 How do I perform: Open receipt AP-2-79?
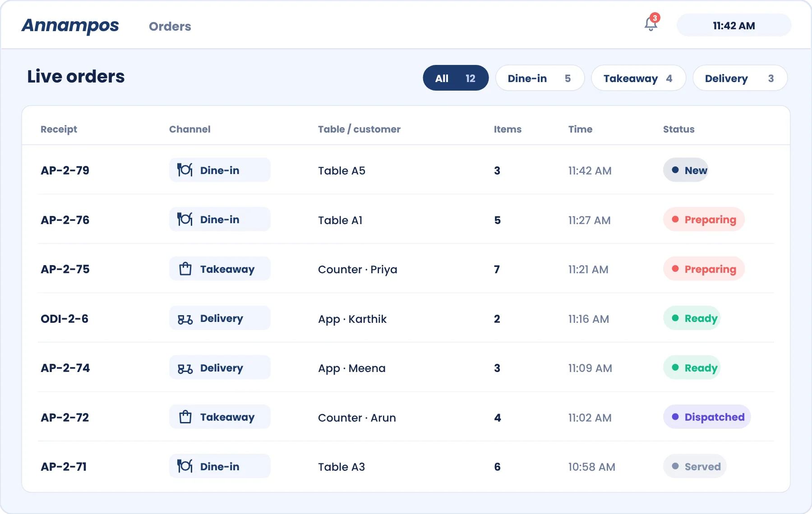coord(65,170)
